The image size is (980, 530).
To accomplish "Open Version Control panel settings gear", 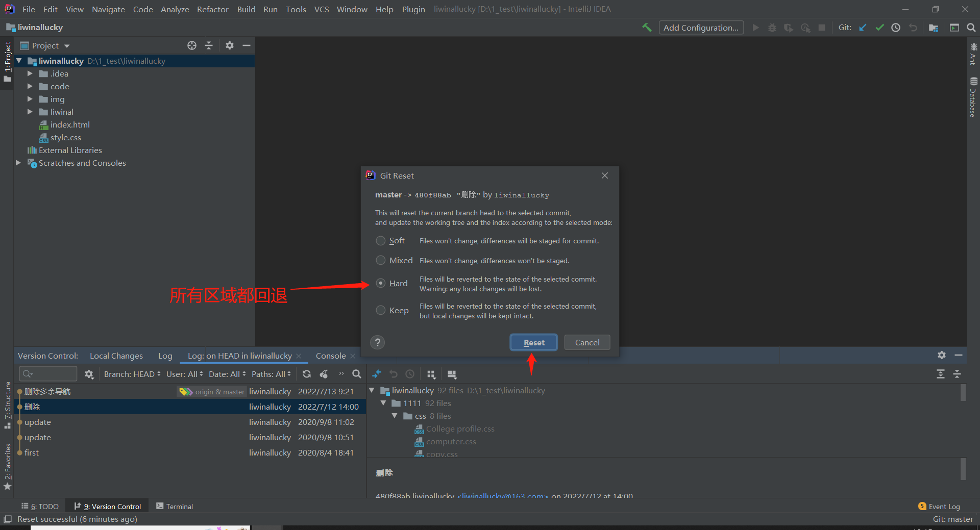I will pos(942,355).
